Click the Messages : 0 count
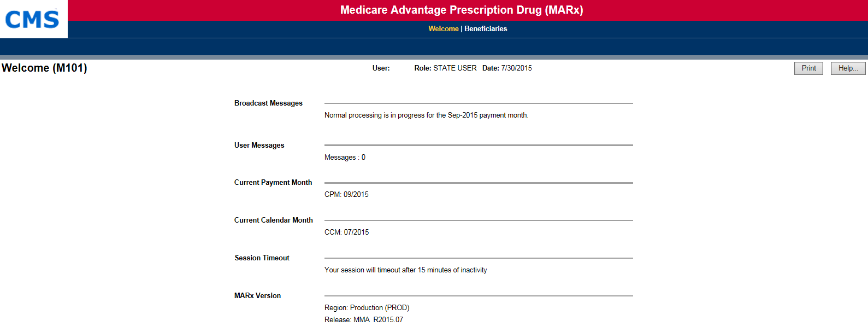 coord(345,158)
